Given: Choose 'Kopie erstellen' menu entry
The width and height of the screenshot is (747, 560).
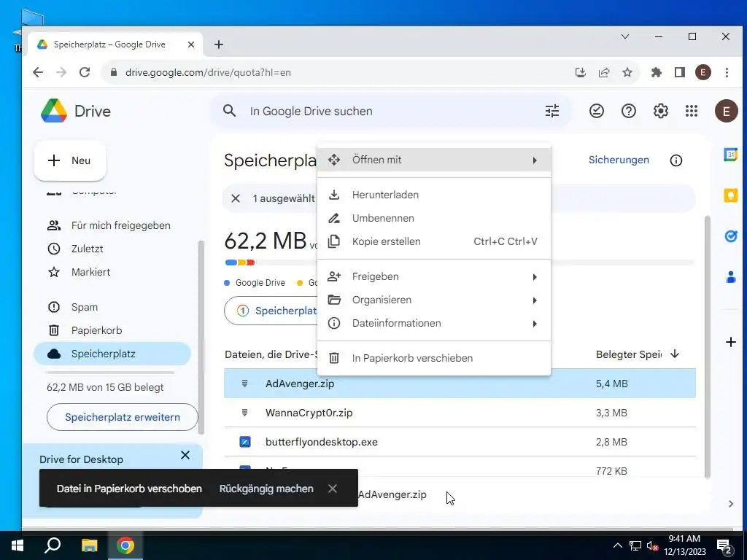Looking at the screenshot, I should tap(434, 241).
